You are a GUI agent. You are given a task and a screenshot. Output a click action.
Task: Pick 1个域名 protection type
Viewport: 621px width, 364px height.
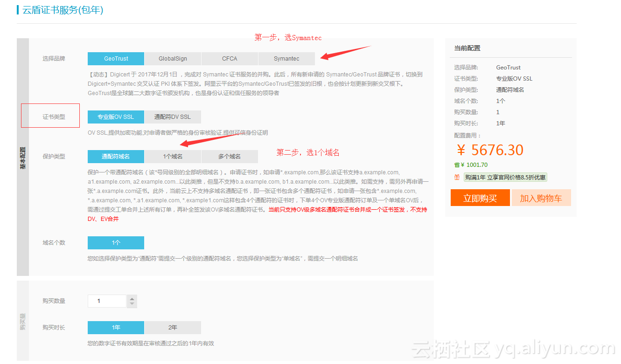tap(173, 157)
